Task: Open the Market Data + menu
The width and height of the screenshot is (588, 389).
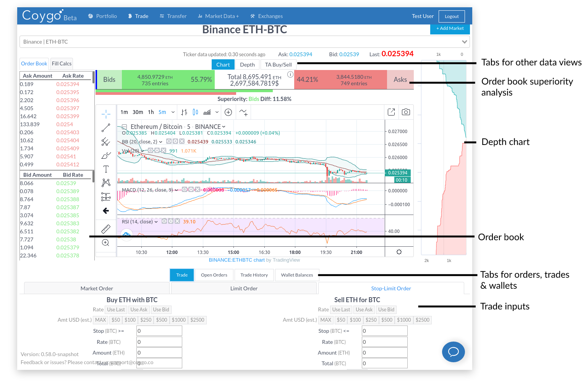Action: (218, 16)
